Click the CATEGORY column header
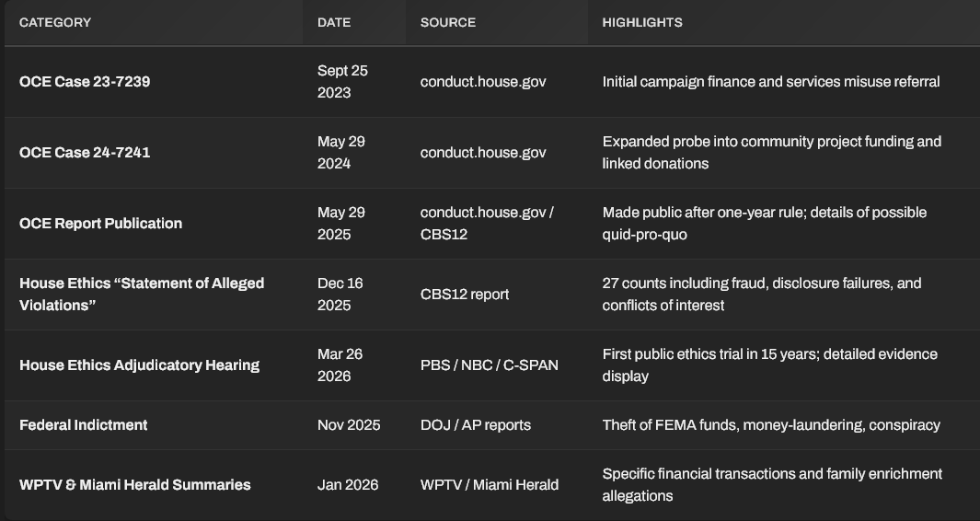The height and width of the screenshot is (521, 980). (55, 22)
